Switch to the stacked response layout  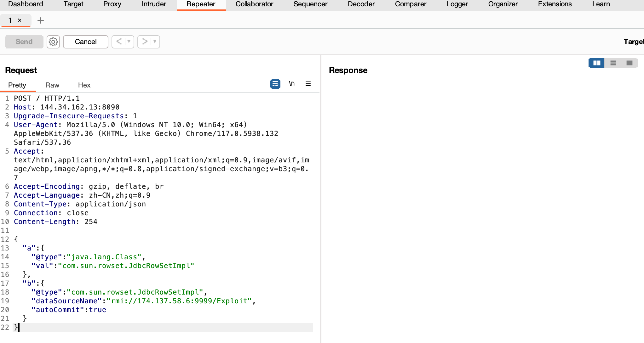click(x=612, y=63)
